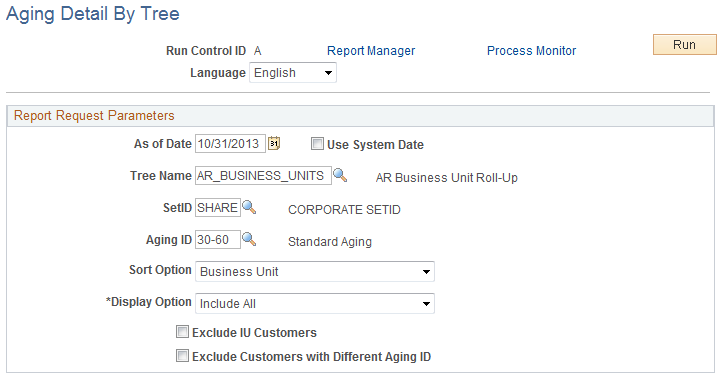Viewport: 721px width, 377px height.
Task: Open the Report Manager link
Action: (371, 51)
